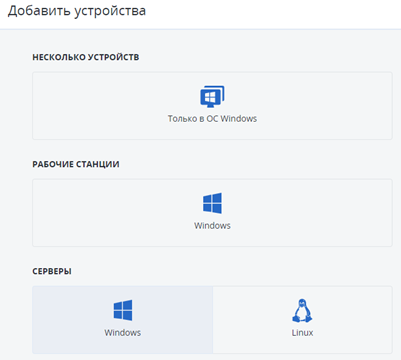Viewport: 401px width, 360px height.
Task: Click the Linux label under Серверы
Action: pos(302,333)
